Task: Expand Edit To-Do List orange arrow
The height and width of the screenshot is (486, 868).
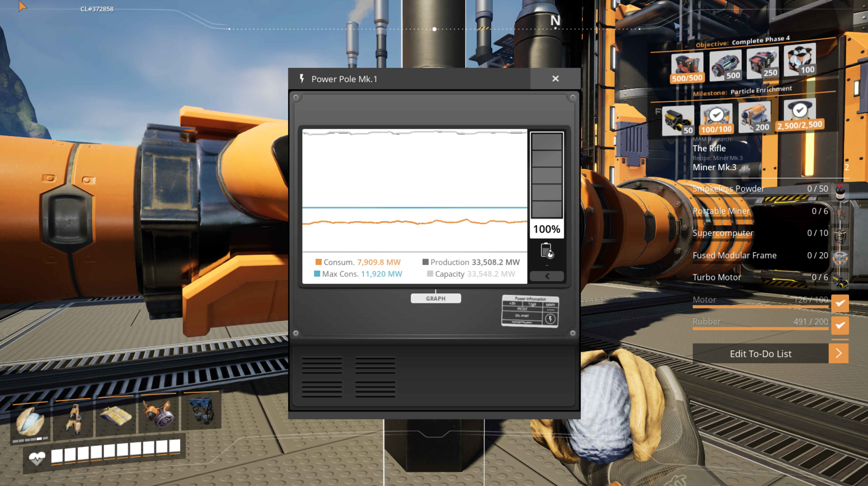Action: [x=838, y=353]
